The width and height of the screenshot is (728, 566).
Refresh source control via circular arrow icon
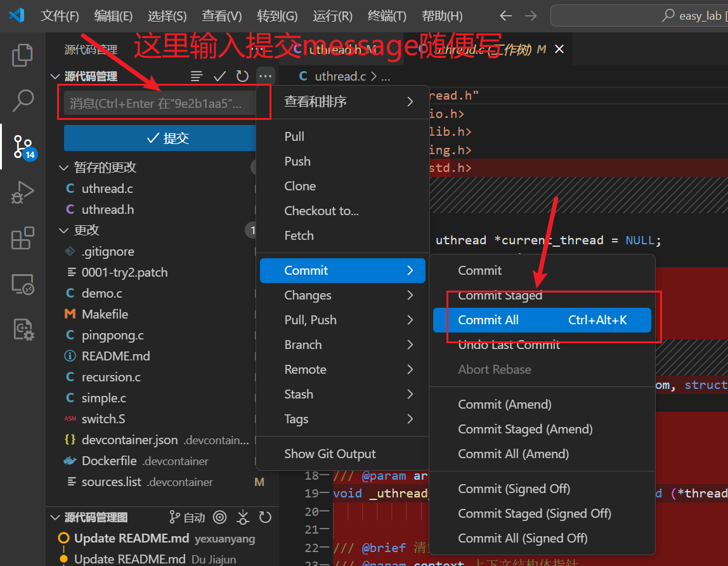(x=242, y=76)
